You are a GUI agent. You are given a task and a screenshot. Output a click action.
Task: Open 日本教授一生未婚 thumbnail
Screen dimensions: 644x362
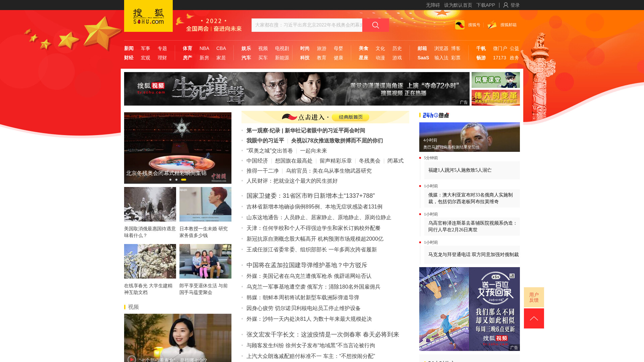205,204
